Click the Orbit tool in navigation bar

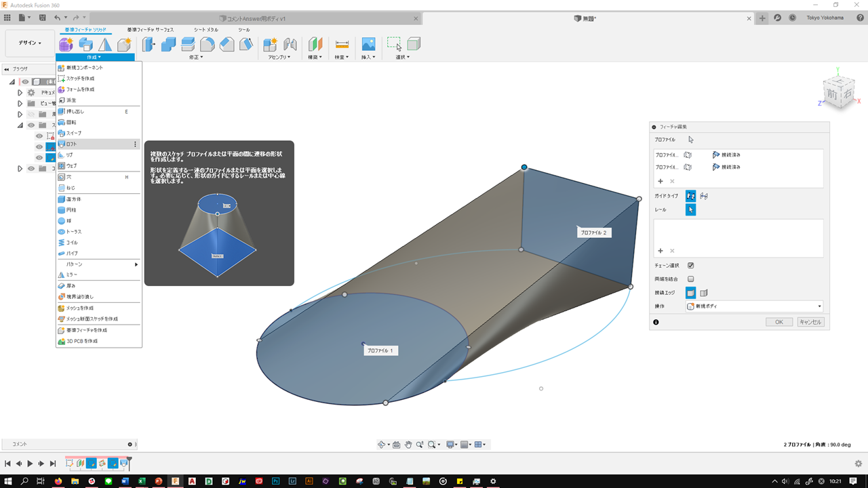tap(382, 445)
